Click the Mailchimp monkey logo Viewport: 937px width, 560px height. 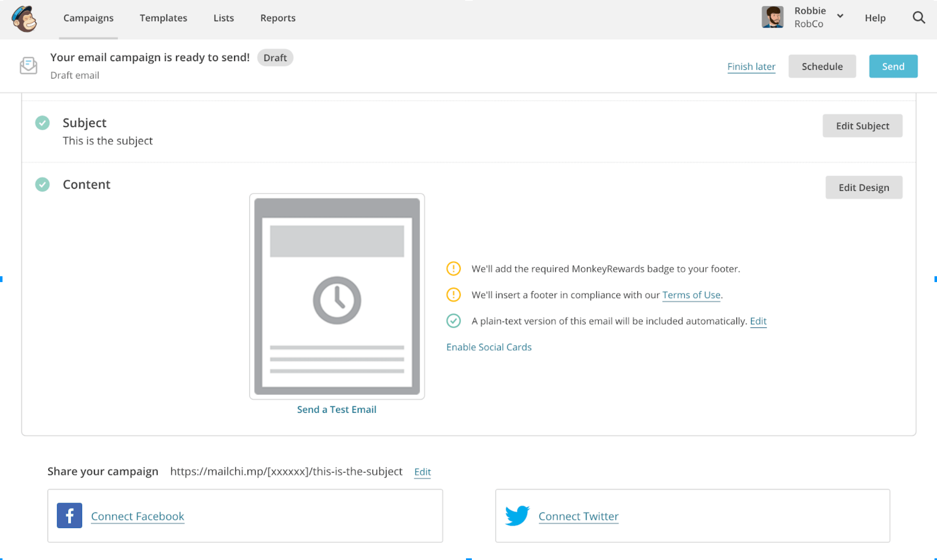click(x=24, y=18)
